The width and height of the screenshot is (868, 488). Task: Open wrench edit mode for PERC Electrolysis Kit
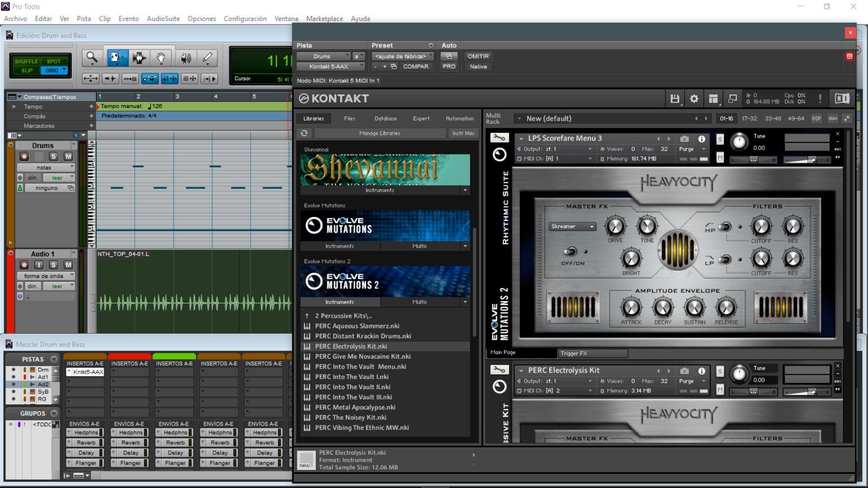tap(499, 370)
